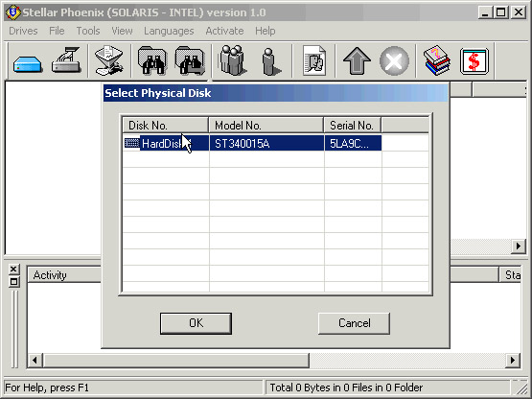Click the funnel file filter toolbar icon
The width and height of the screenshot is (532, 399).
click(108, 60)
